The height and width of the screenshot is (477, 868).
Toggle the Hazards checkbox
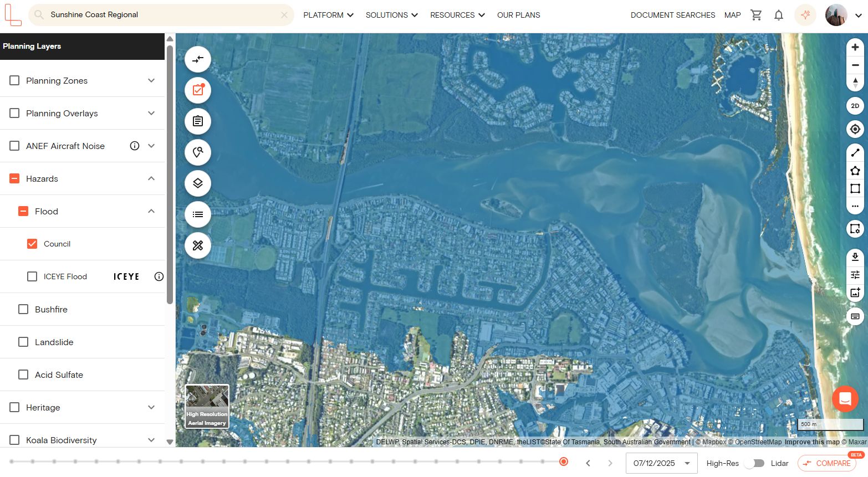tap(14, 178)
